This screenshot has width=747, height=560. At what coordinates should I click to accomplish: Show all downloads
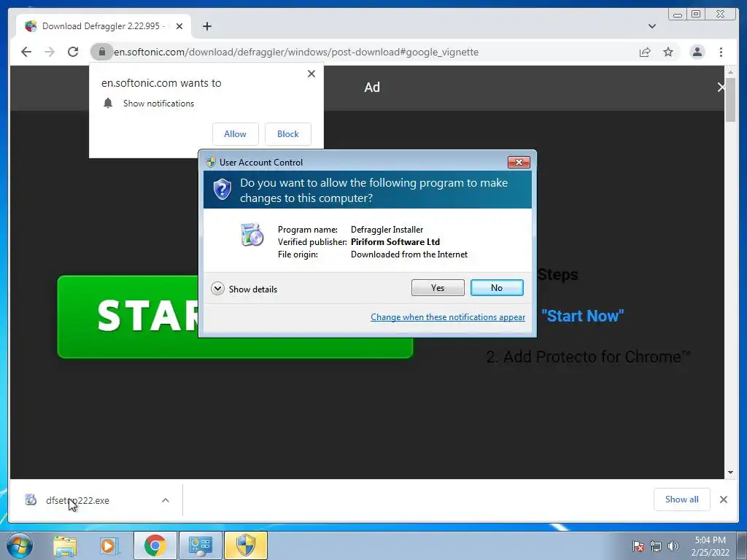tap(682, 499)
